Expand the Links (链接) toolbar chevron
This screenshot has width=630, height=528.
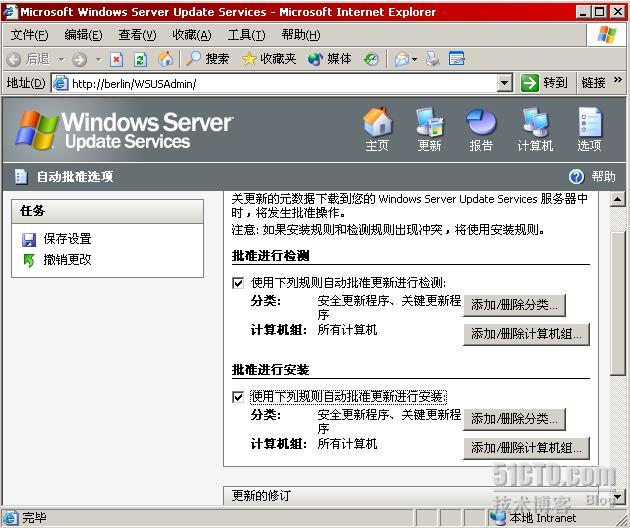click(x=618, y=80)
